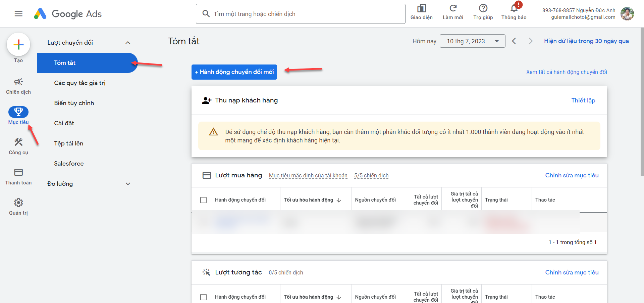The image size is (644, 303).
Task: Open Thông báo notification bell
Action: (514, 9)
